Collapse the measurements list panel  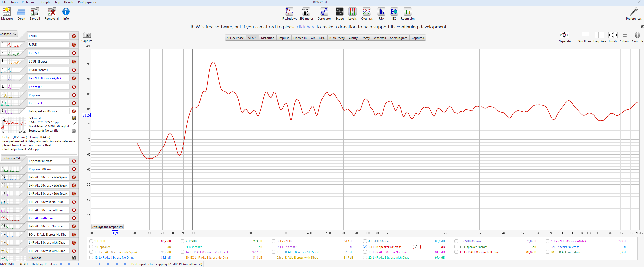[x=9, y=34]
